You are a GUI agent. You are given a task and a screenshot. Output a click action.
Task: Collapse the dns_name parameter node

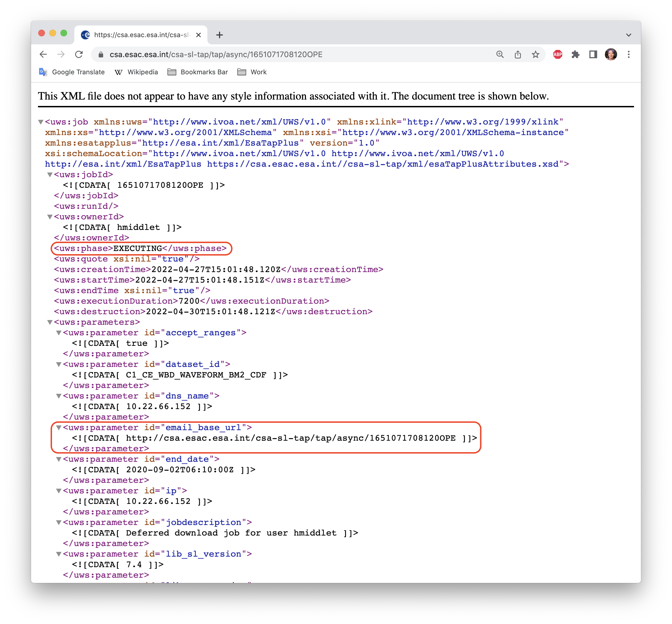click(58, 396)
